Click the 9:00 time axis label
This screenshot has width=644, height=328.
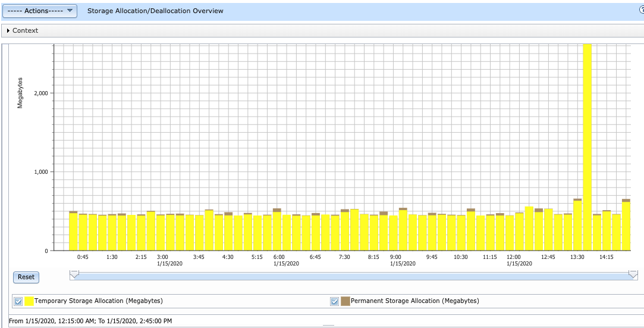click(x=394, y=257)
